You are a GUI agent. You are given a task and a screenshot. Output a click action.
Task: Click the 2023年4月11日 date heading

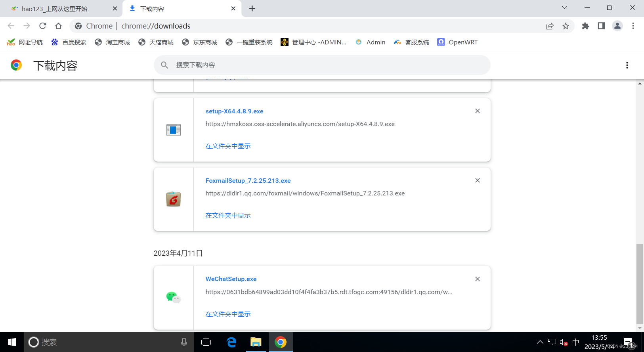pyautogui.click(x=178, y=253)
